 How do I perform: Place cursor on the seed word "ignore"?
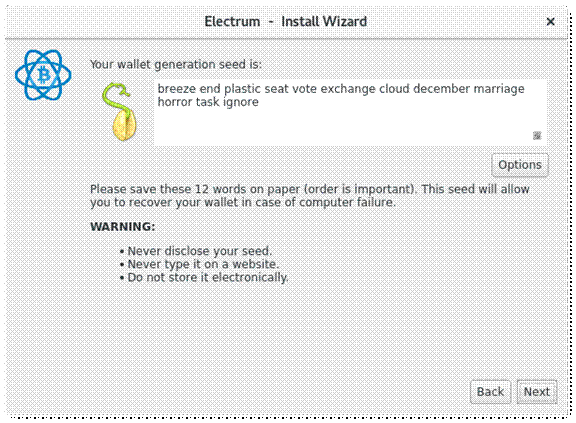[x=241, y=102]
